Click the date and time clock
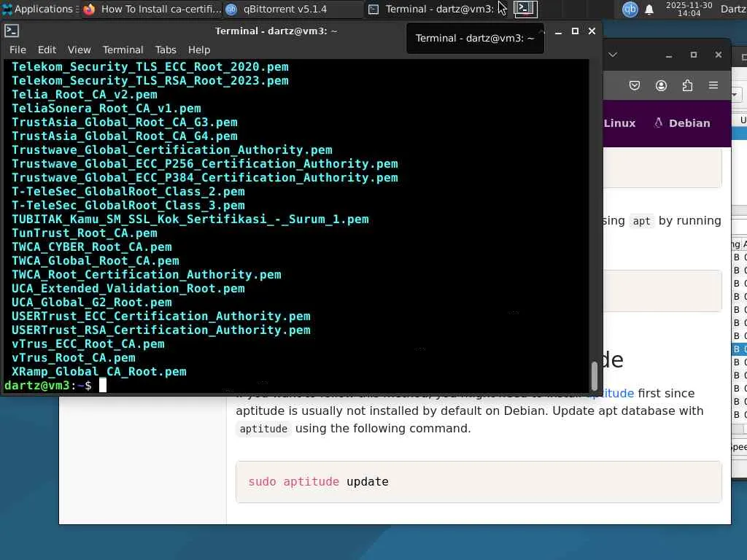 pyautogui.click(x=689, y=9)
